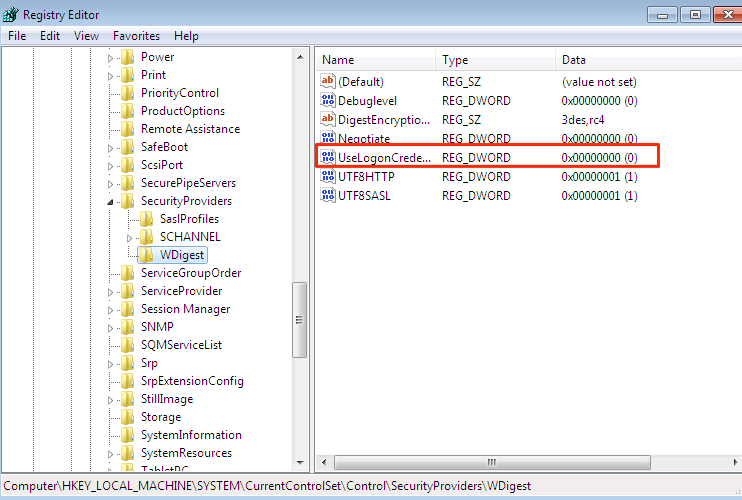Expand the Print key
Viewport: 742px width, 500px height.
[110, 76]
